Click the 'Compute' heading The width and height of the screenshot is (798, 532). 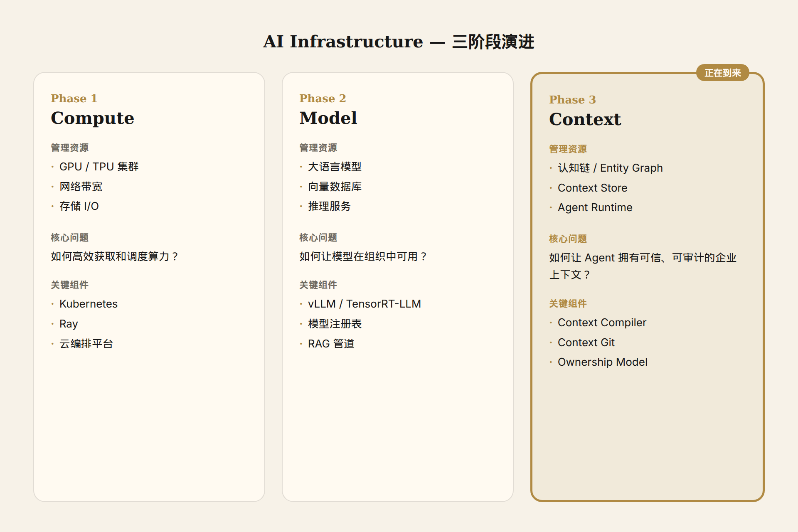tap(92, 118)
